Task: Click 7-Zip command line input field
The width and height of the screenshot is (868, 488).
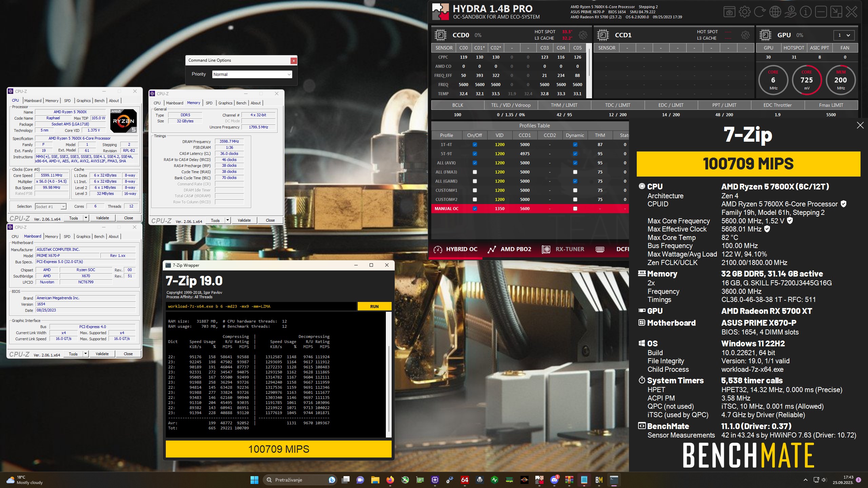Action: (261, 306)
